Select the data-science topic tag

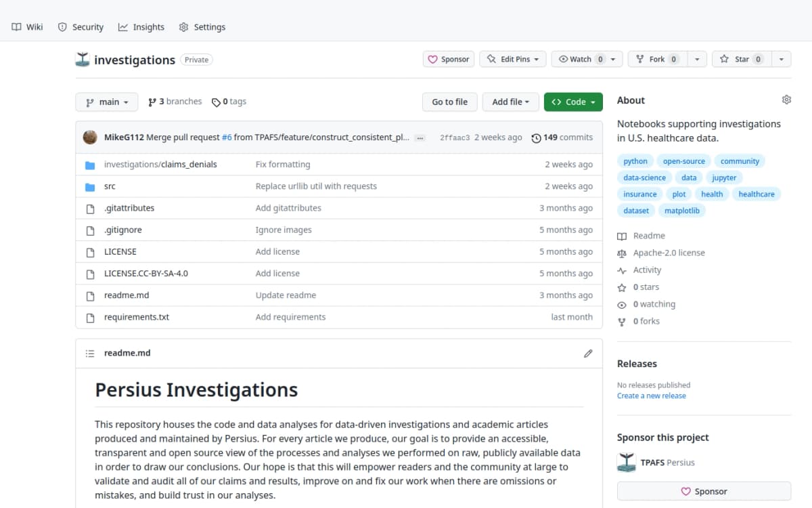[x=644, y=177]
